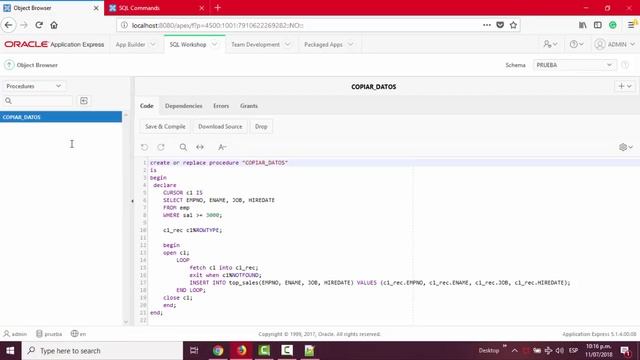The height and width of the screenshot is (360, 640).
Task: Close the SQL Commands browser tab
Action: (202, 8)
